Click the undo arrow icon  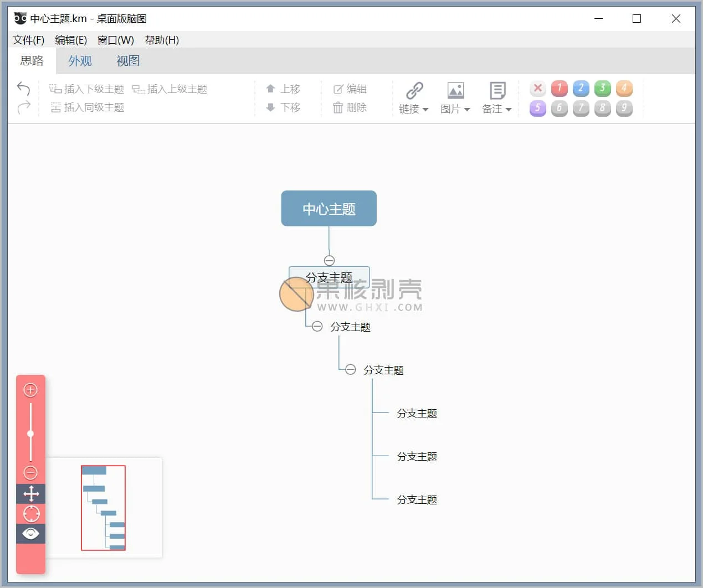coord(23,89)
